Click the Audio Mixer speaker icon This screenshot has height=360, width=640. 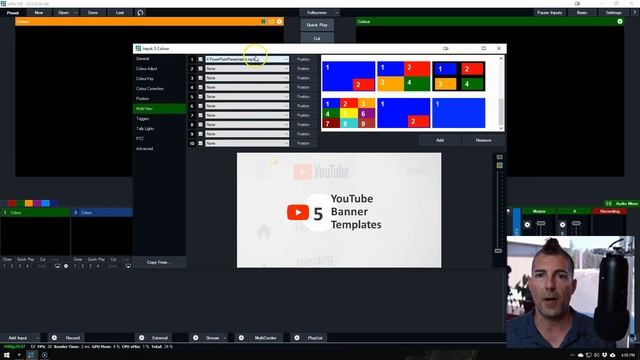[609, 203]
